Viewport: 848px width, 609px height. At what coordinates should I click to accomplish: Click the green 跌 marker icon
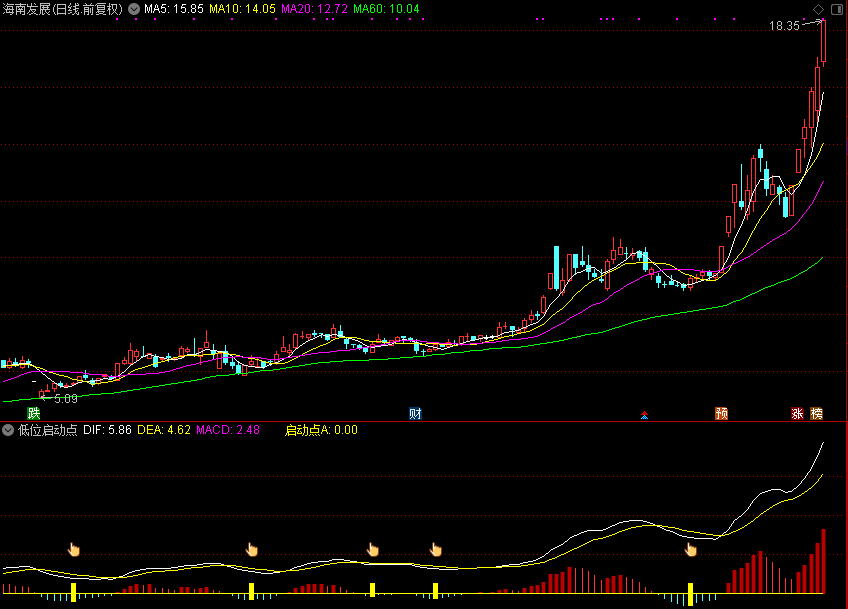34,414
